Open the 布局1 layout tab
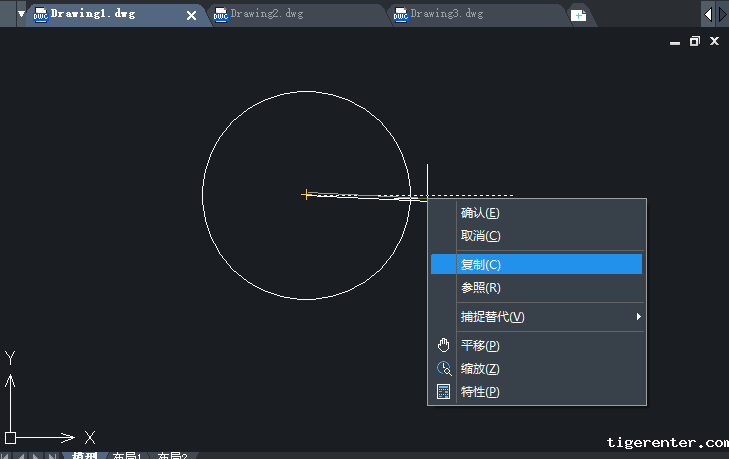 [127, 456]
